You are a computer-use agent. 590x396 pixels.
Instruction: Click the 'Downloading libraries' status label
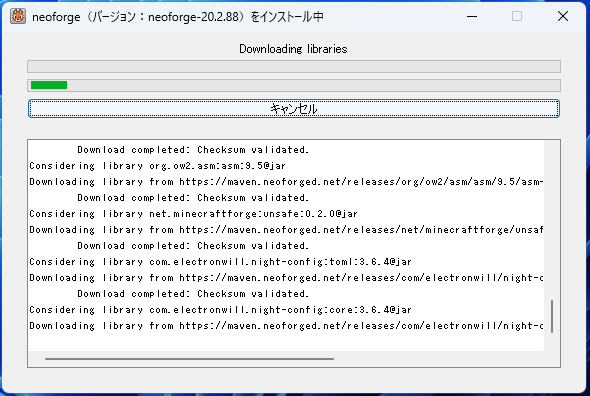click(293, 49)
